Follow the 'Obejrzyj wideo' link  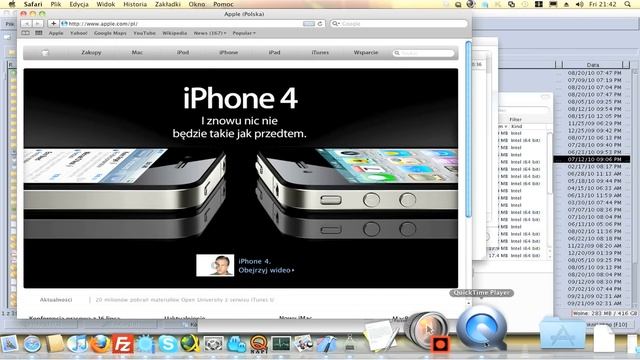point(266,270)
